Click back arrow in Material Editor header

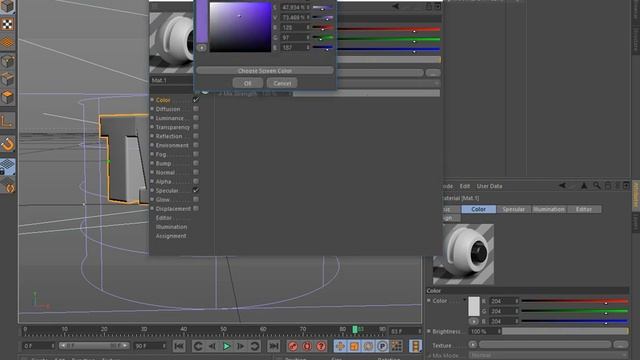coord(395,6)
